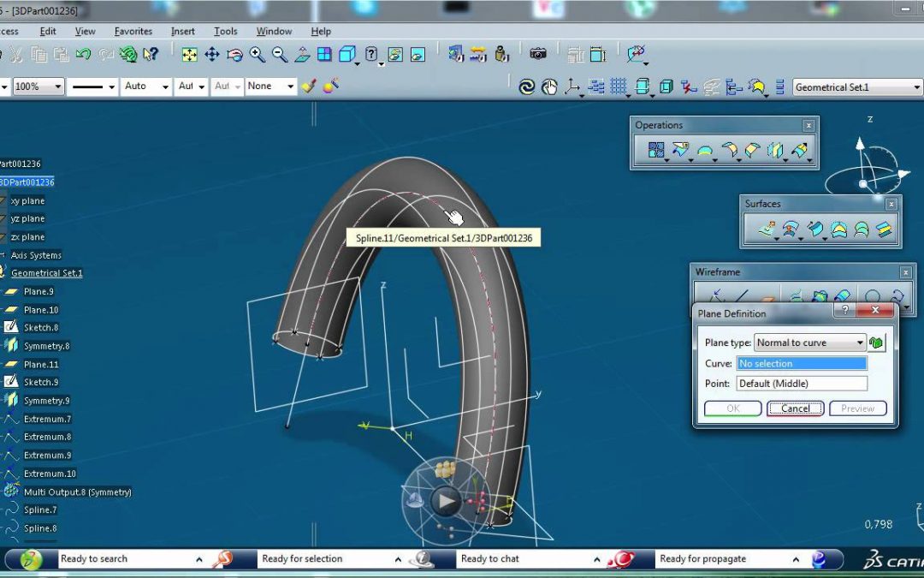Select the Pan view tool
The image size is (924, 578).
212,55
